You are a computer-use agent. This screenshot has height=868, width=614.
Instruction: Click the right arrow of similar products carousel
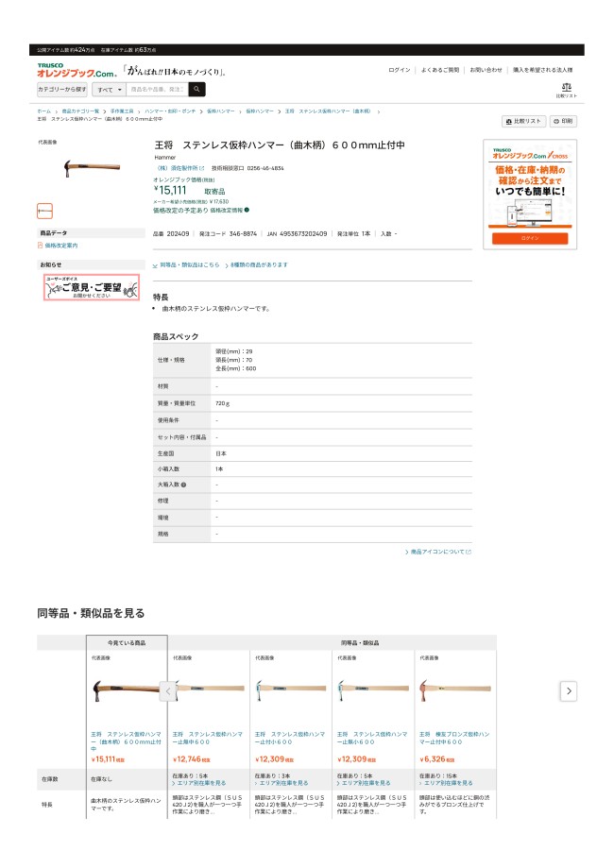569,690
